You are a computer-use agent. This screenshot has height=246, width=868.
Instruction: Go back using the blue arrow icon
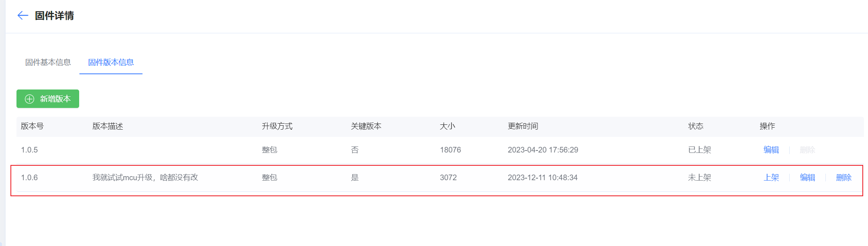coord(23,16)
